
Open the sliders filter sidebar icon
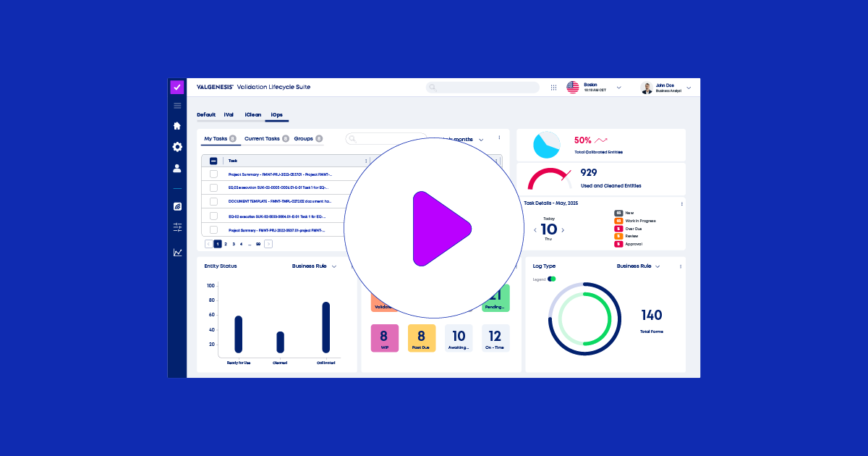pos(177,227)
